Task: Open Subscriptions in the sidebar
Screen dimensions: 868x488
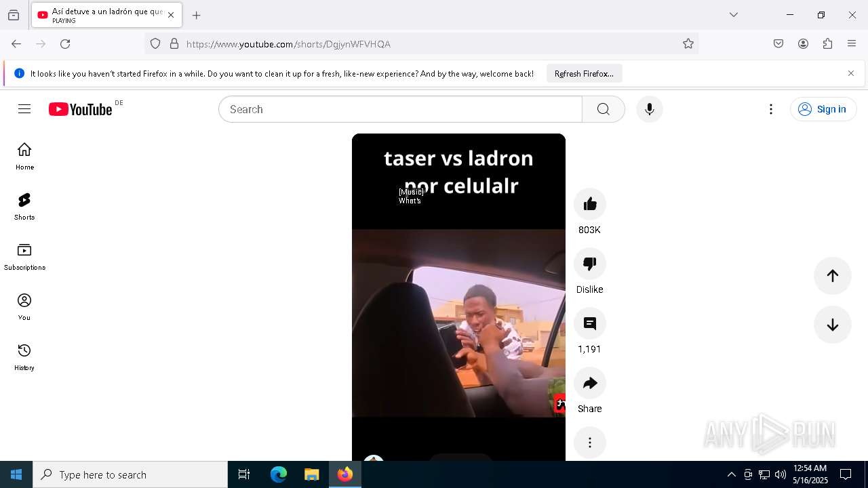Action: [24, 257]
